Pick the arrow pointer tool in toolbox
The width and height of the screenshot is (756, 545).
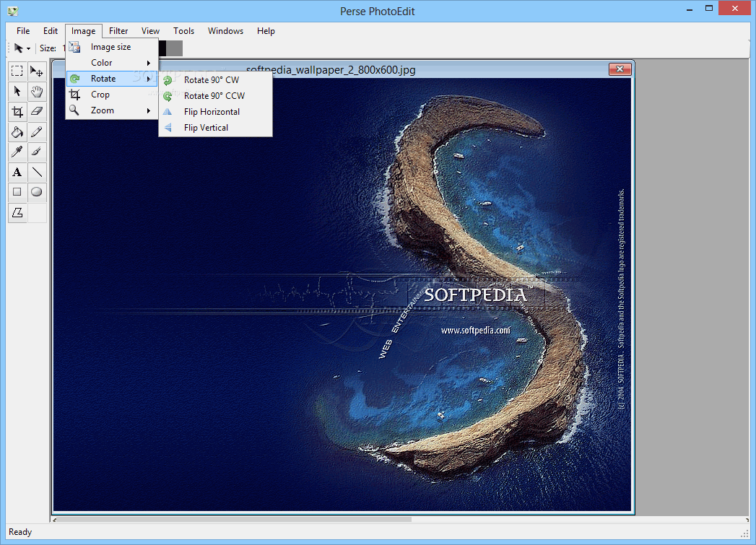[x=17, y=92]
